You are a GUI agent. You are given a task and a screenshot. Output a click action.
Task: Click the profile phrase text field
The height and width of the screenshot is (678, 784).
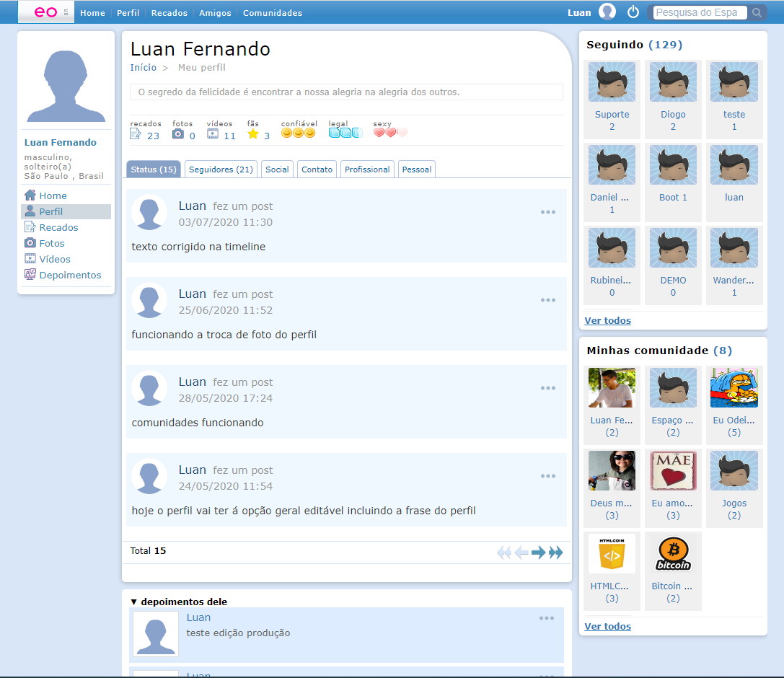346,92
